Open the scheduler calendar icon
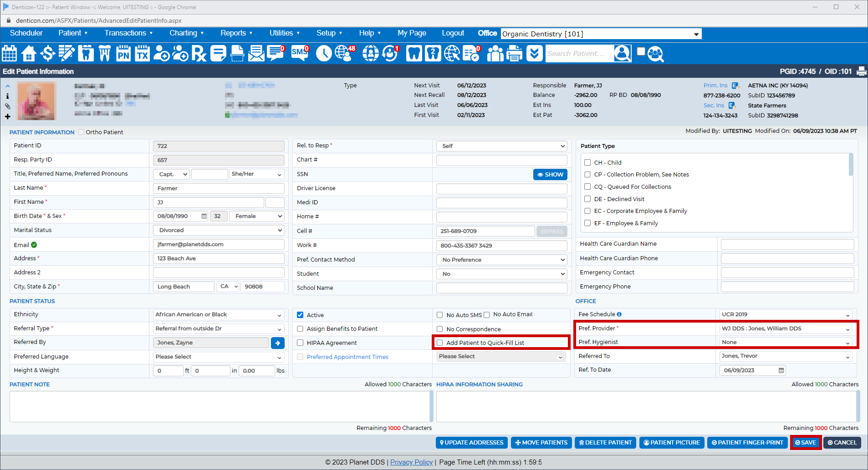The image size is (868, 470). [10, 54]
